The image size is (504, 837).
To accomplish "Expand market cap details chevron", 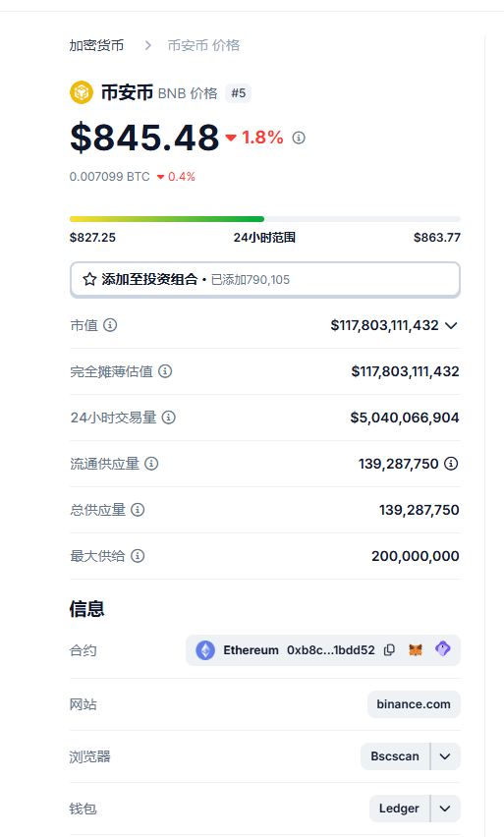I will point(451,325).
